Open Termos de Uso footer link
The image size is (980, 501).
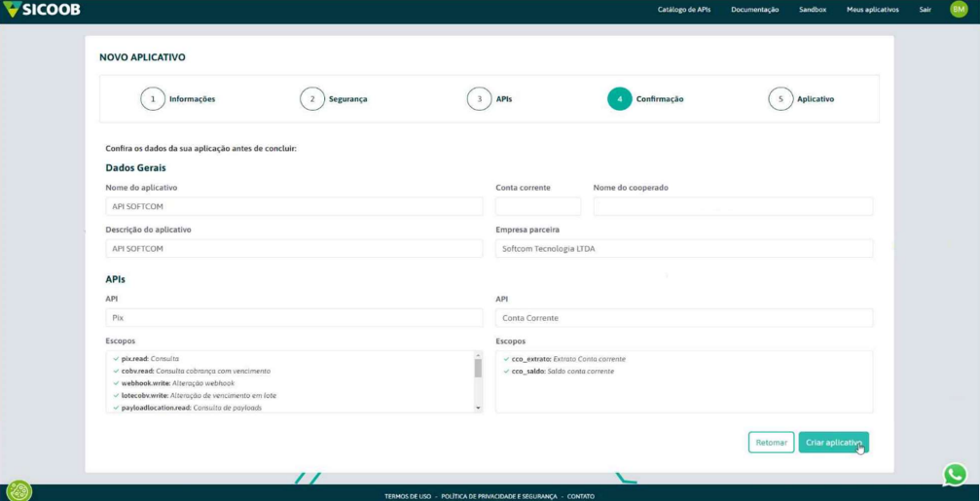[x=407, y=496]
